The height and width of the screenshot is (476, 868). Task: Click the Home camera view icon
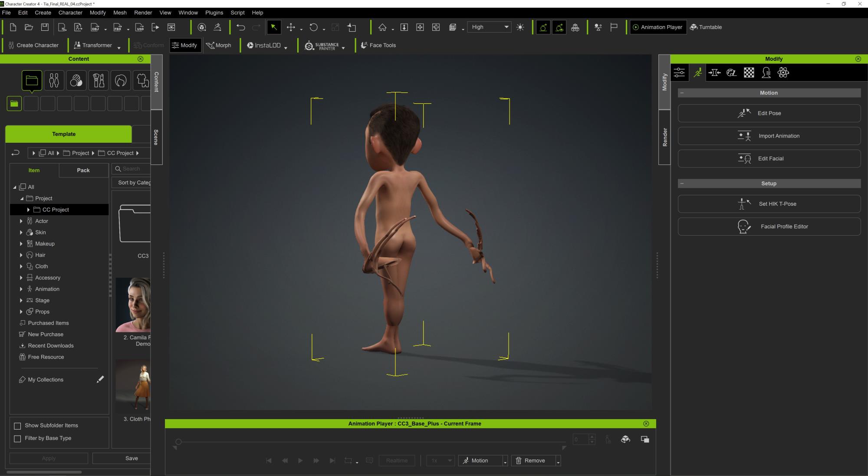coord(382,27)
